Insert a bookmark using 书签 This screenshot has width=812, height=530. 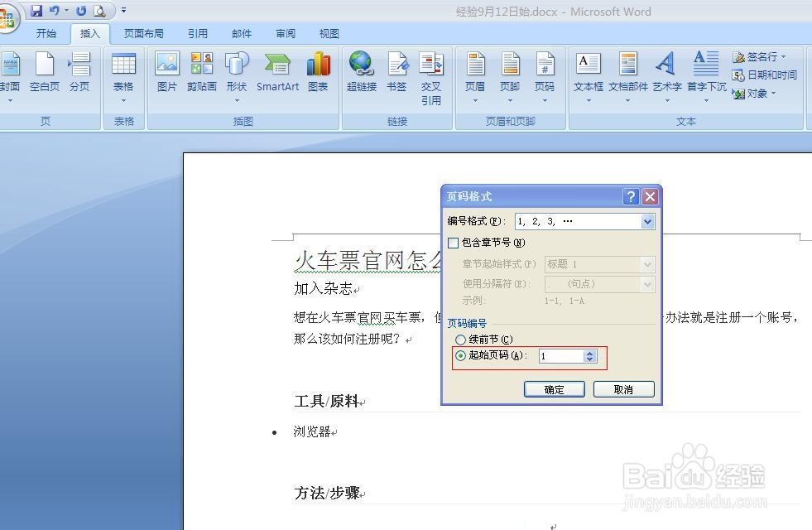(397, 73)
